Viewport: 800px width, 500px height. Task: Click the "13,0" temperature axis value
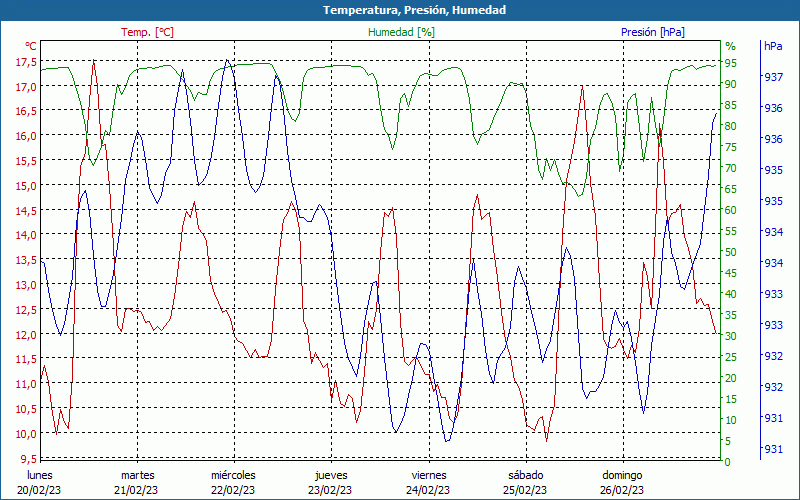point(26,285)
